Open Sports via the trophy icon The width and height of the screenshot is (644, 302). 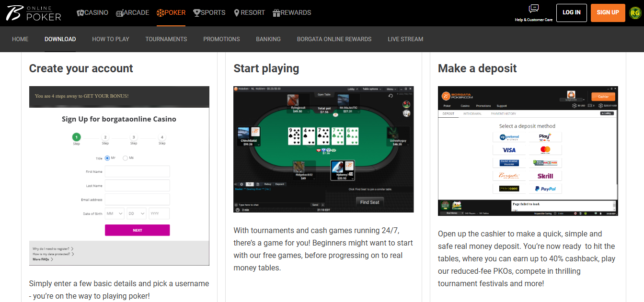coord(197,13)
